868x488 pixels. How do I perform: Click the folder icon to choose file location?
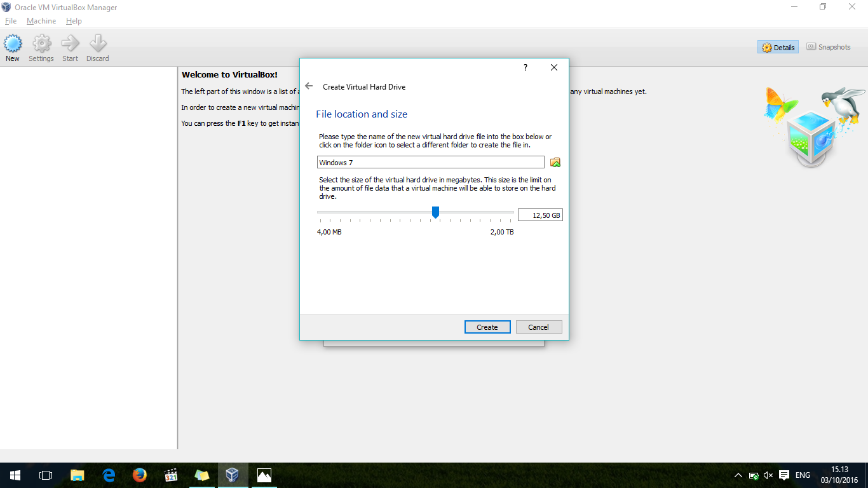pos(555,163)
